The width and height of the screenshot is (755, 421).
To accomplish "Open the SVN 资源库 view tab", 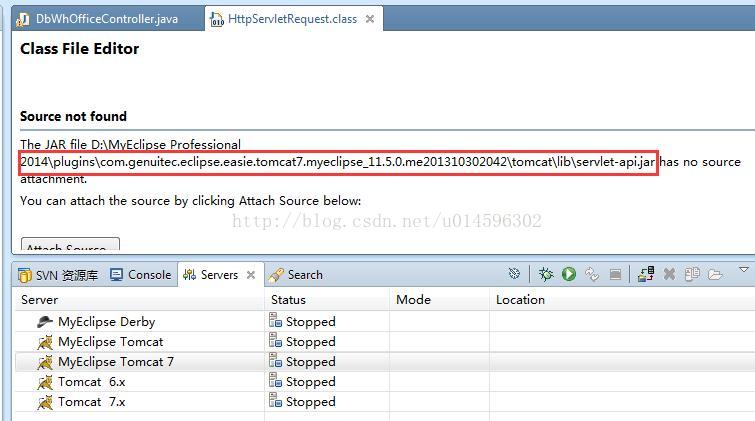I will pos(58,275).
